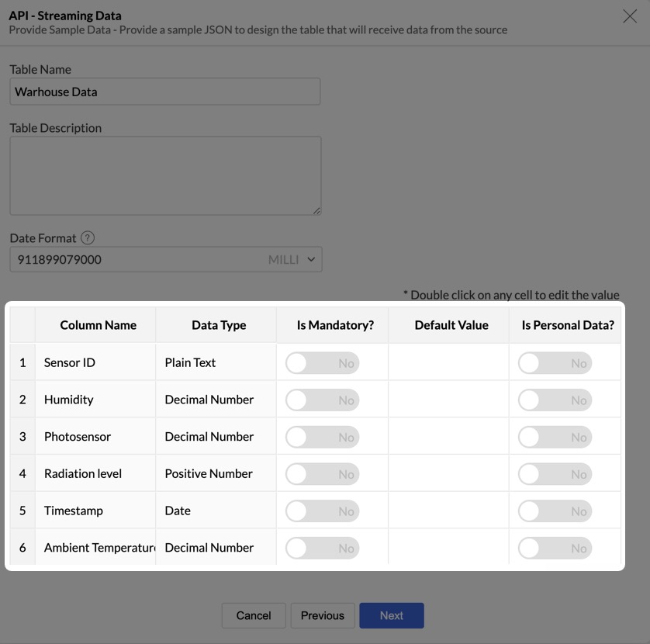Select the Photosensor column name cell
The image size is (650, 644).
point(95,436)
